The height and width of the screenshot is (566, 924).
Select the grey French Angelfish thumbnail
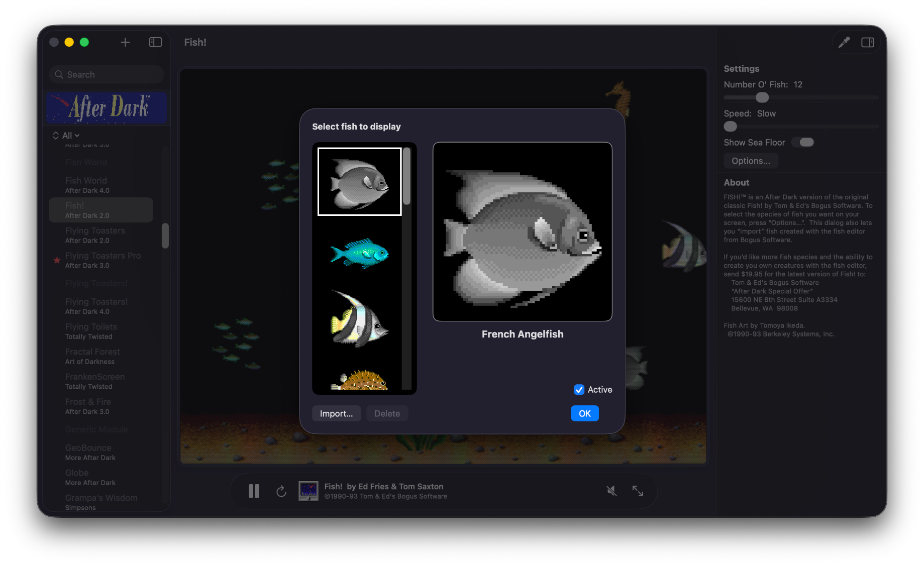click(x=359, y=181)
